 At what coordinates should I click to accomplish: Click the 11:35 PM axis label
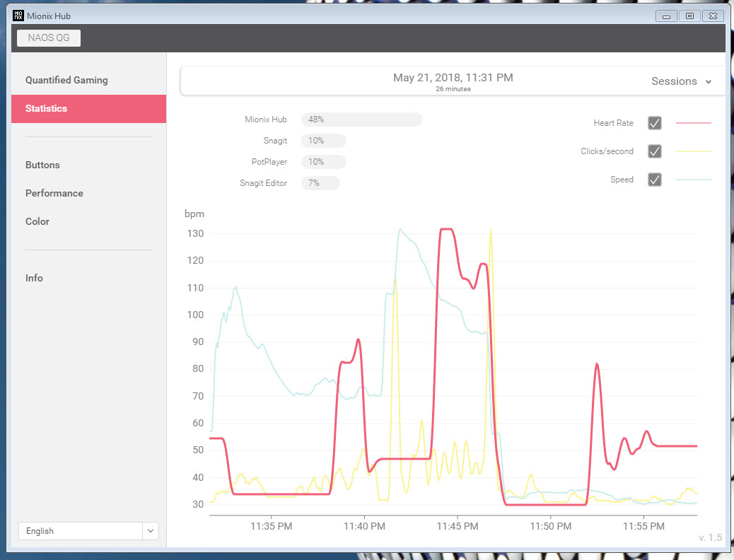pyautogui.click(x=271, y=526)
